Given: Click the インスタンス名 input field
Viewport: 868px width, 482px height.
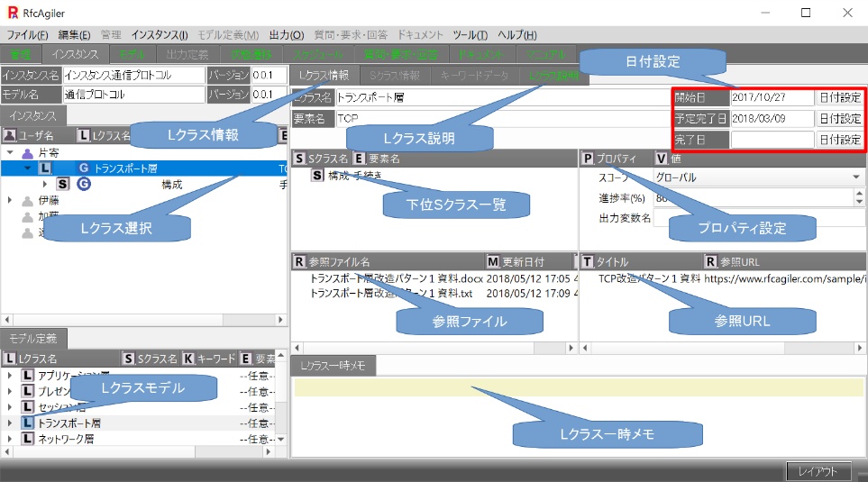Looking at the screenshot, I should coord(134,76).
